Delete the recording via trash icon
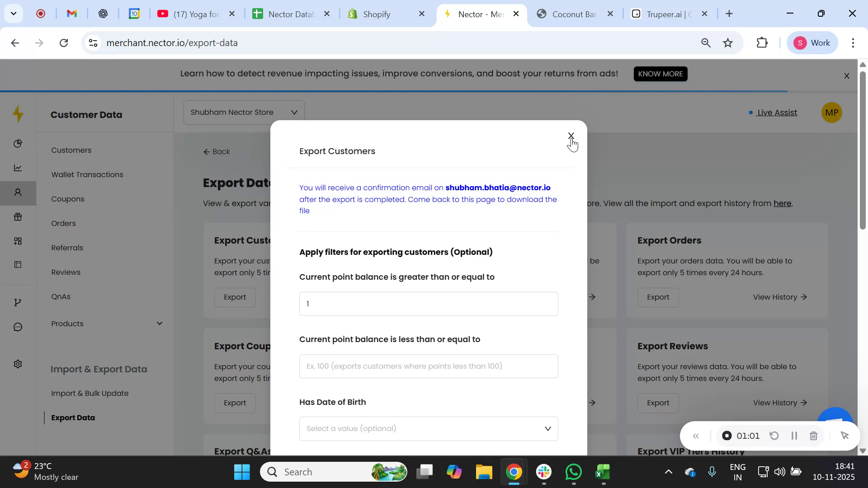Screen dimensions: 868x488 click(x=814, y=436)
